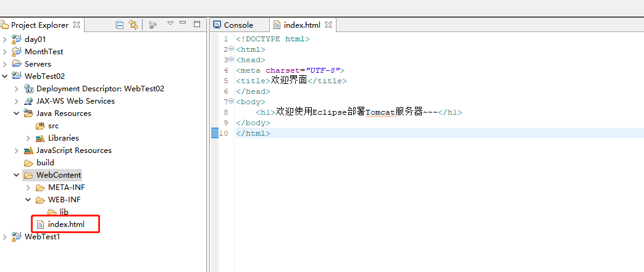Click the Java Resources icon

pos(28,113)
